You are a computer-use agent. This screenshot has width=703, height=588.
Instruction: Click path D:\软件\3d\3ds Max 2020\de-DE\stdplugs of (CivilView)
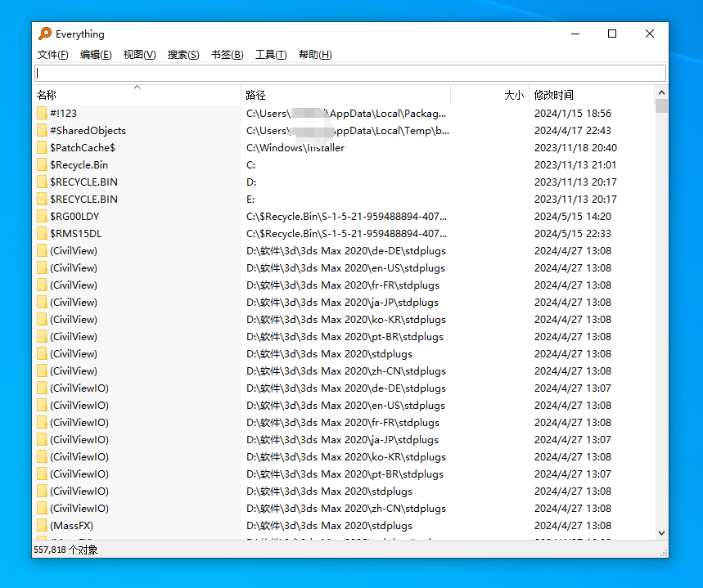[345, 250]
